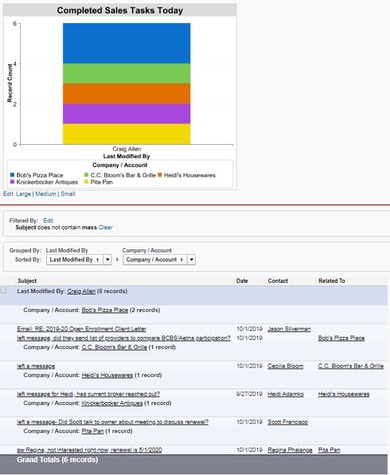The image size is (390, 475).
Task: Click the yellow Pita Pan chart segment
Action: (127, 134)
